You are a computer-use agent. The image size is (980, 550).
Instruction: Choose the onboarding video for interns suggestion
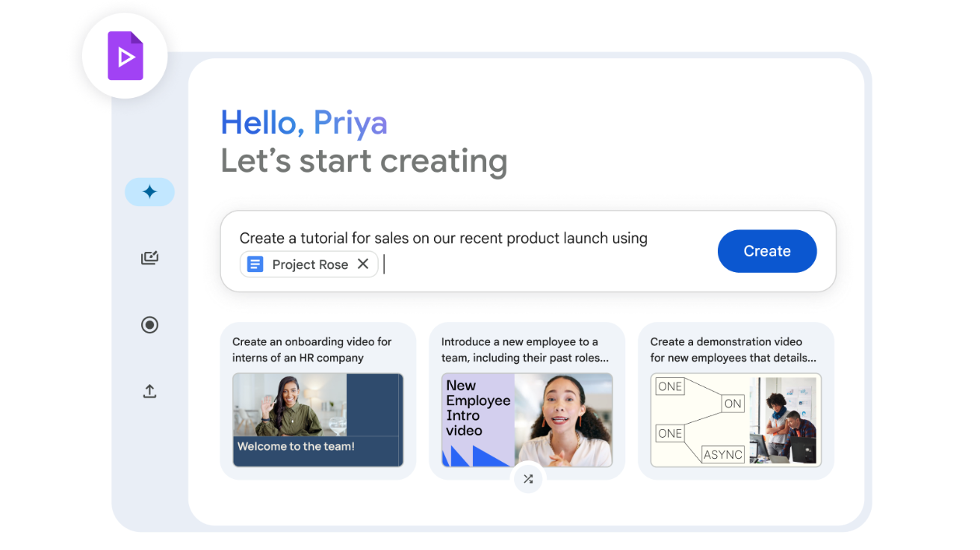[317, 401]
